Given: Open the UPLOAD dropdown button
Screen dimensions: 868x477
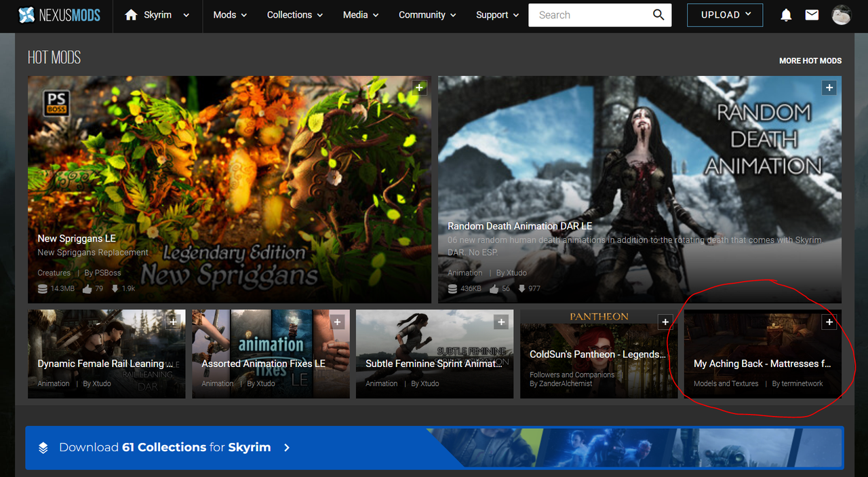Looking at the screenshot, I should point(725,15).
